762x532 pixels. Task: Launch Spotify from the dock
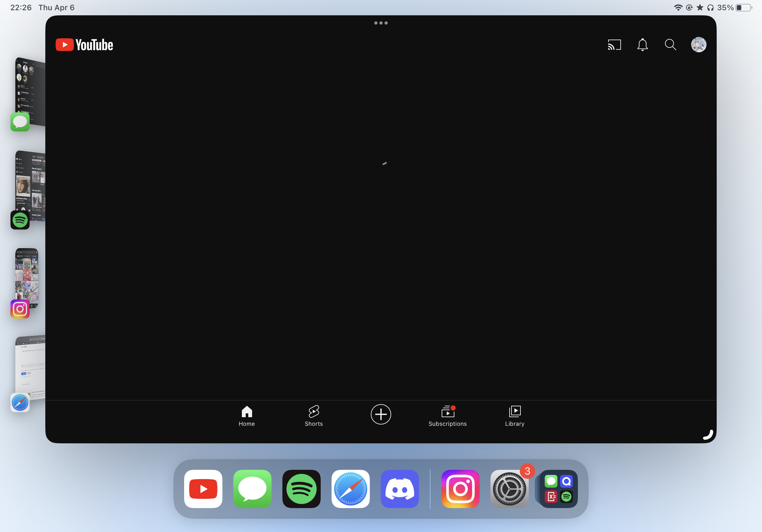tap(301, 489)
